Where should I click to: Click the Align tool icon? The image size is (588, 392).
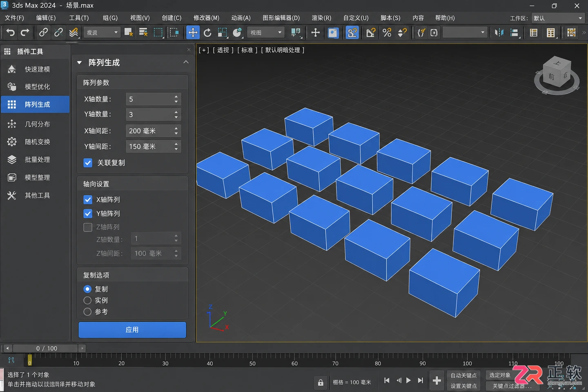[515, 33]
